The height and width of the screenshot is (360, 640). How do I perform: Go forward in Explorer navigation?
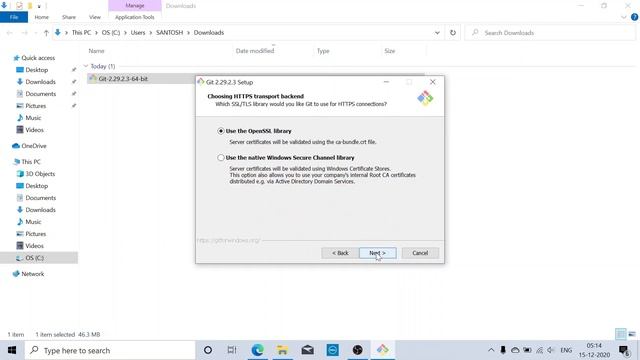pos(24,33)
